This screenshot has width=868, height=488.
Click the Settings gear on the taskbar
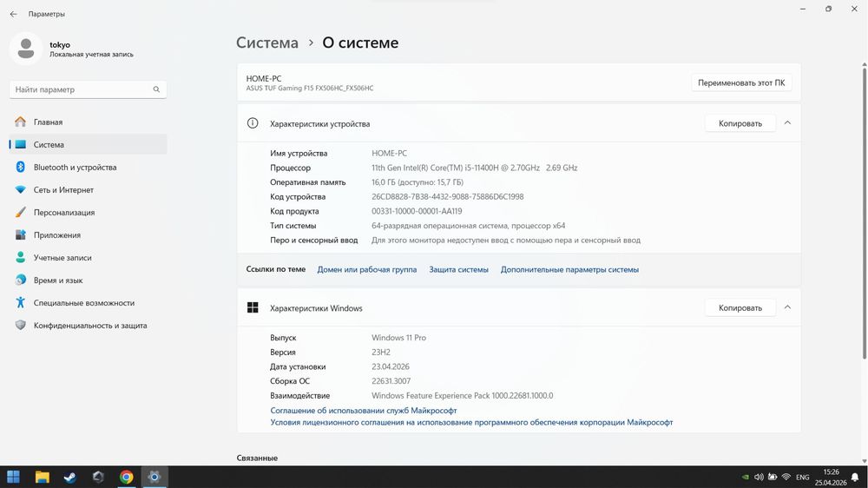pyautogui.click(x=155, y=477)
